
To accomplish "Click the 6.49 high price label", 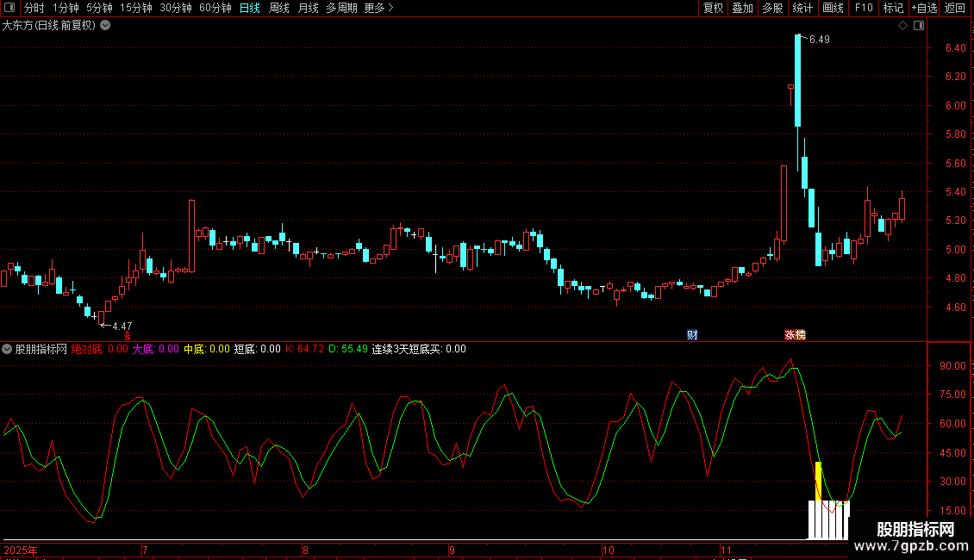I will [820, 40].
